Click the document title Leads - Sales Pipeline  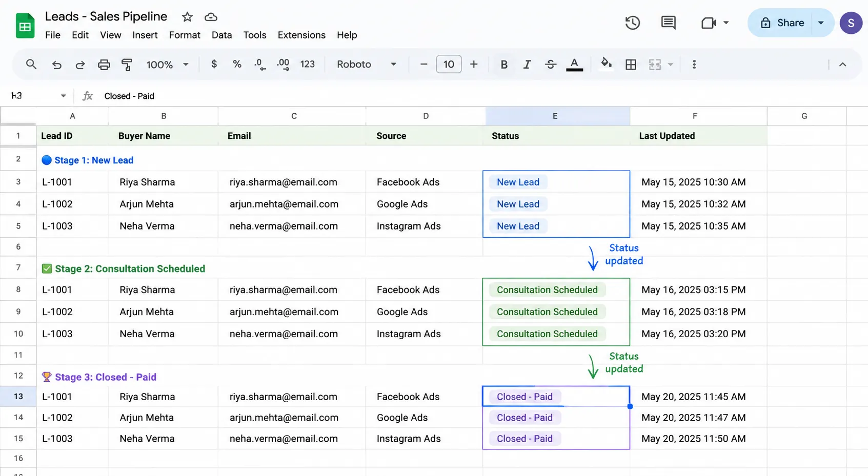click(106, 16)
